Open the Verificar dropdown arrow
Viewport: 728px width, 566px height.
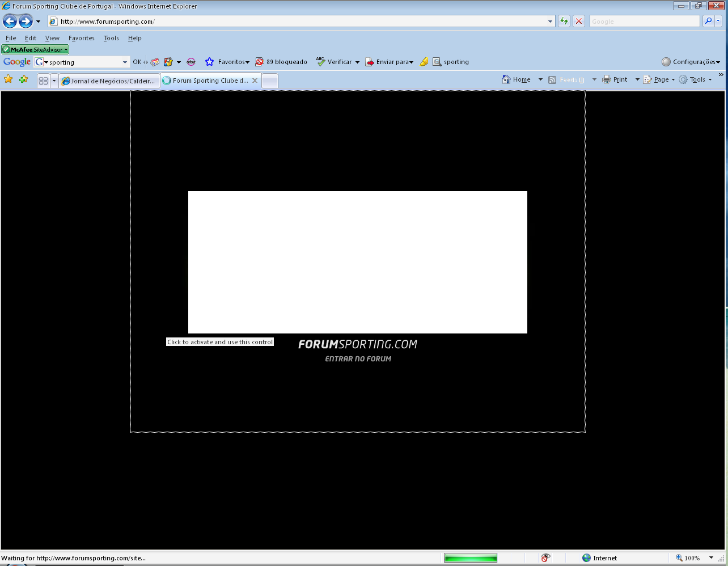(357, 62)
